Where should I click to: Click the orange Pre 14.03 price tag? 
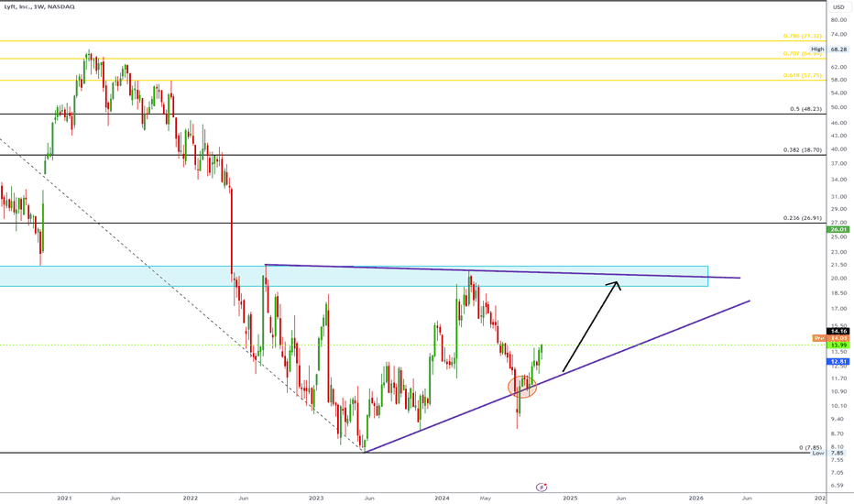[x=830, y=338]
